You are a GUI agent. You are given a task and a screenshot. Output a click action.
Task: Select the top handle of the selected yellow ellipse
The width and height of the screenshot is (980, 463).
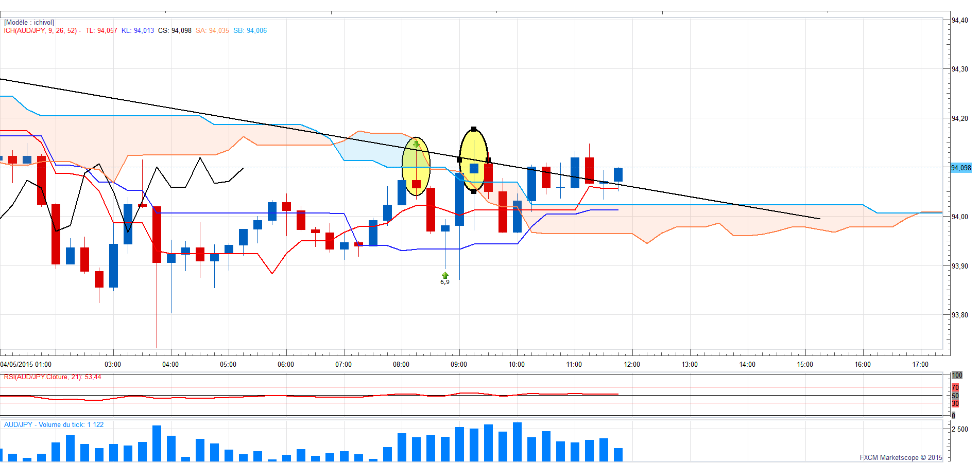click(x=474, y=129)
